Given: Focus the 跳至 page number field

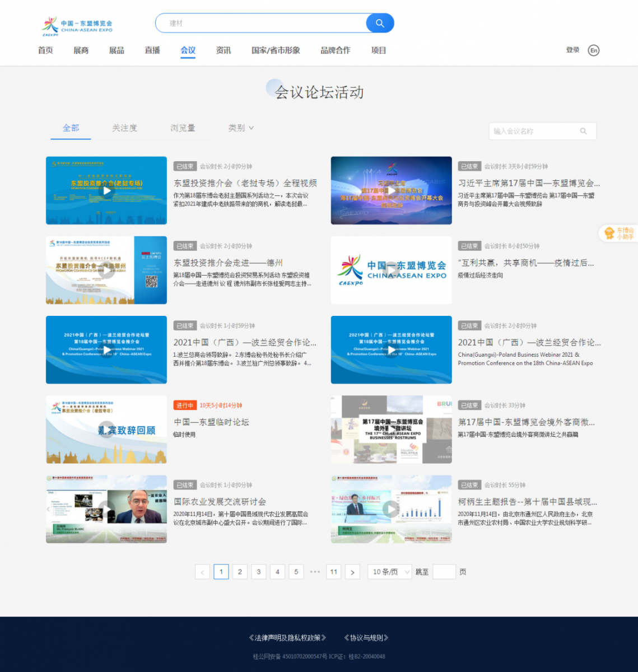Looking at the screenshot, I should pyautogui.click(x=444, y=572).
